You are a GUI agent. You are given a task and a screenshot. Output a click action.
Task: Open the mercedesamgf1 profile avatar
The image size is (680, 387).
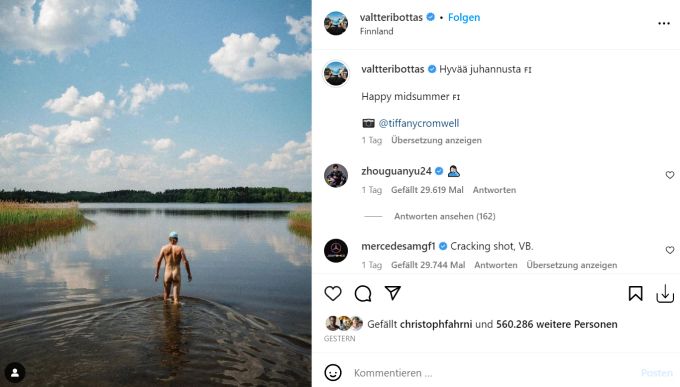[x=336, y=250]
